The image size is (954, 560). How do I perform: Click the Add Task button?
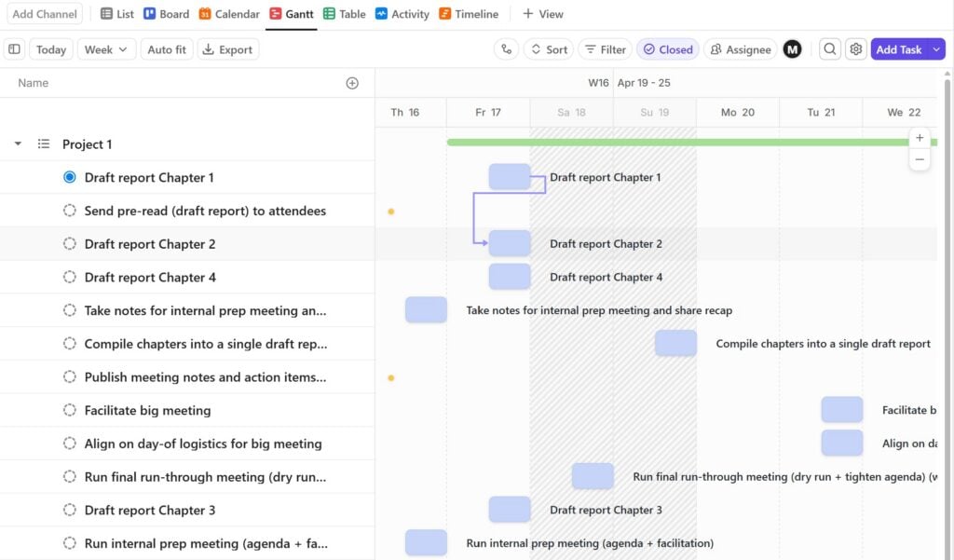point(899,49)
